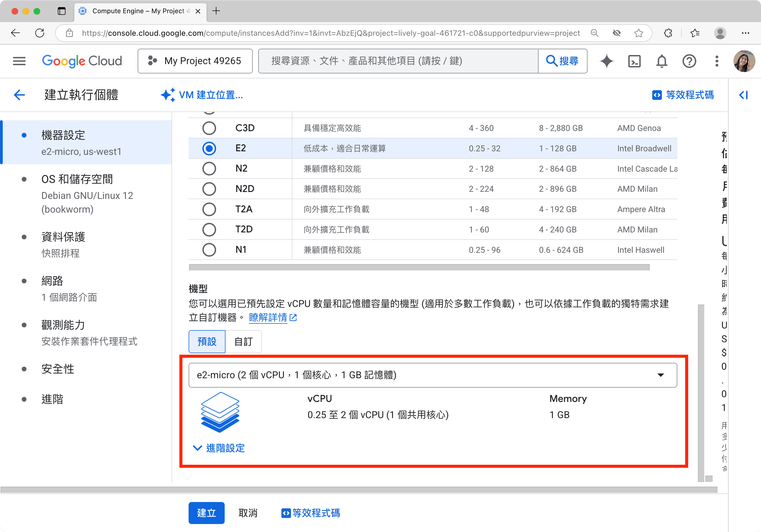The image size is (761, 532).
Task: Expand 進階設定 advanced settings
Action: pos(219,448)
